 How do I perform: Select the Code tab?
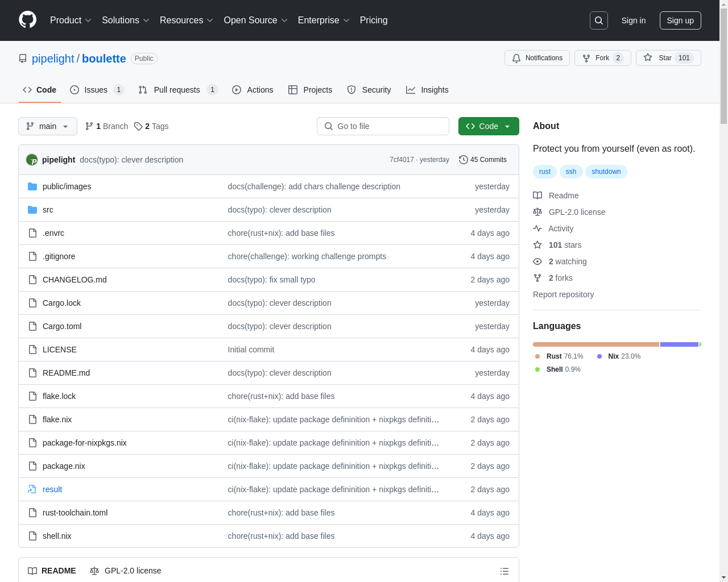point(40,90)
